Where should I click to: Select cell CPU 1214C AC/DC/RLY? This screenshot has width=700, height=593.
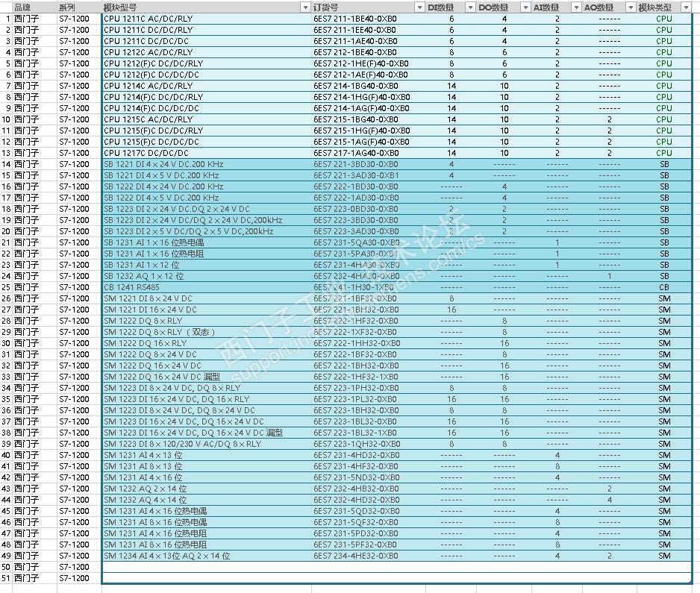(x=207, y=86)
